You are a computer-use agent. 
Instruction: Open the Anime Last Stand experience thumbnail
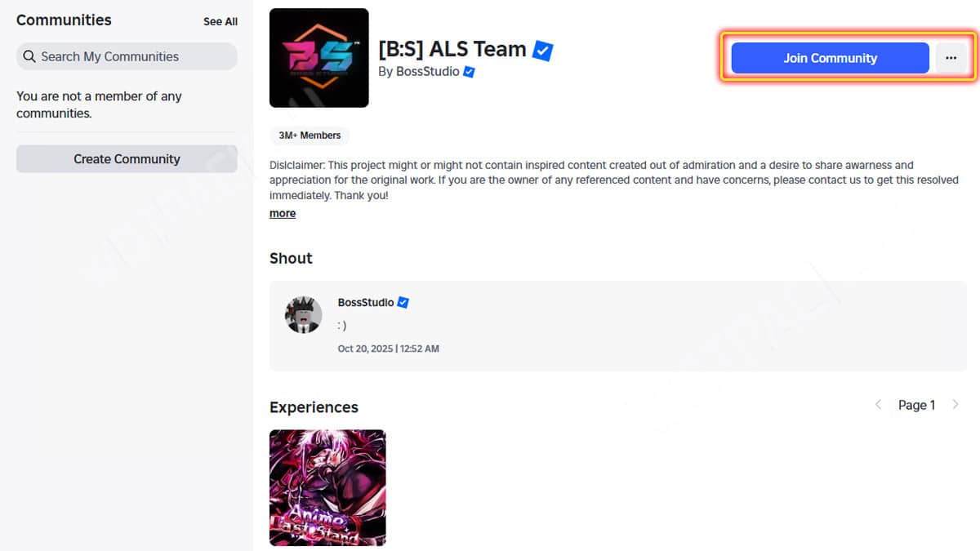[x=327, y=488]
